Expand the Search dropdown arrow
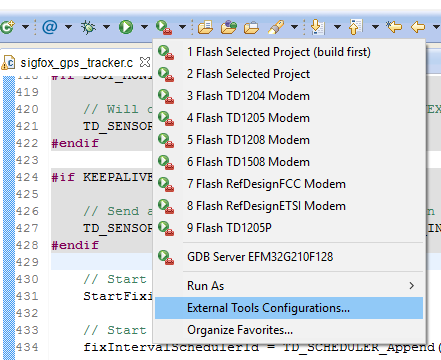This screenshot has width=441, height=360. (x=294, y=27)
